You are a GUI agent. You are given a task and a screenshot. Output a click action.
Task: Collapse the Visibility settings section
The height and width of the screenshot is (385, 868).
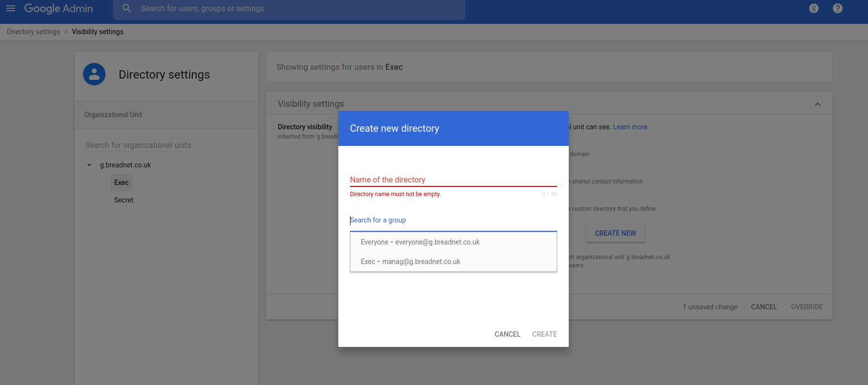click(817, 104)
